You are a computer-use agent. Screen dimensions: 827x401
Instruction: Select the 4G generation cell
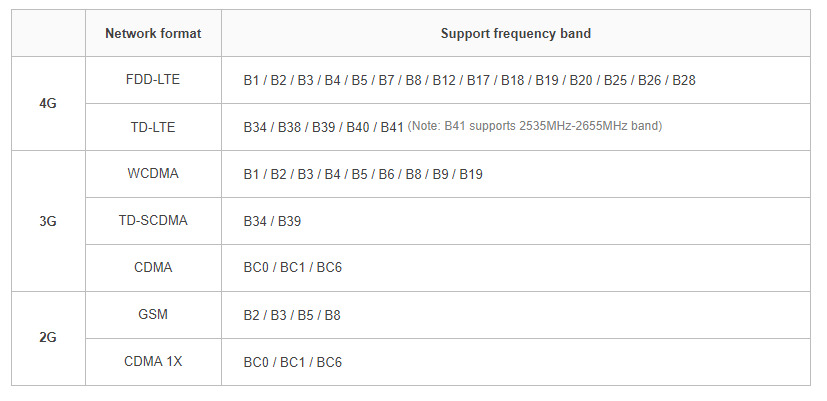48,103
